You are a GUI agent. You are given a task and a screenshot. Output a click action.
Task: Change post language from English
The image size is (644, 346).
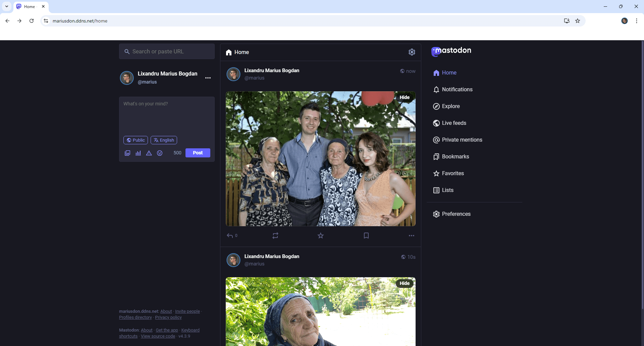[x=164, y=140]
